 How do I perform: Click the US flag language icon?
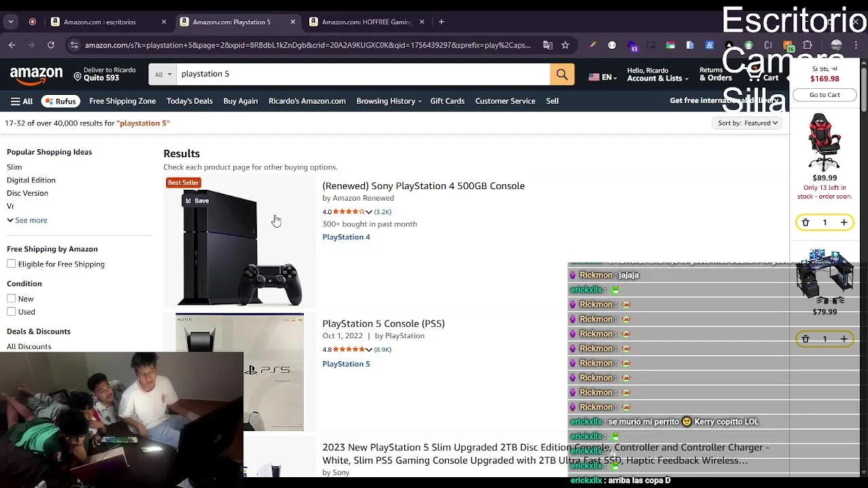point(594,77)
